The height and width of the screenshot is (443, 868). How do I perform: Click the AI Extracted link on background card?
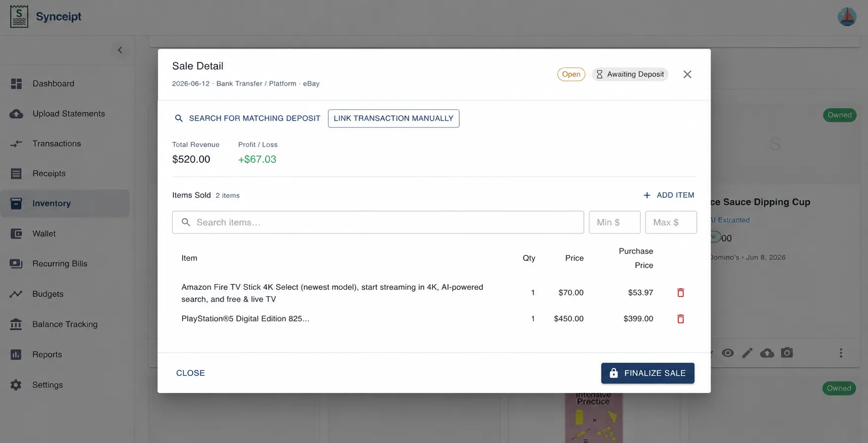(x=729, y=220)
